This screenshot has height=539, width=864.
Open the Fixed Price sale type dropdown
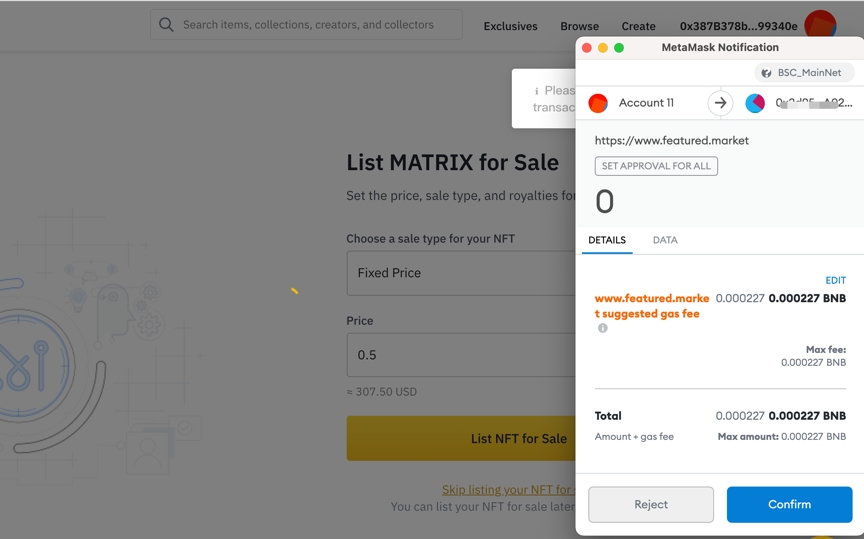click(461, 273)
